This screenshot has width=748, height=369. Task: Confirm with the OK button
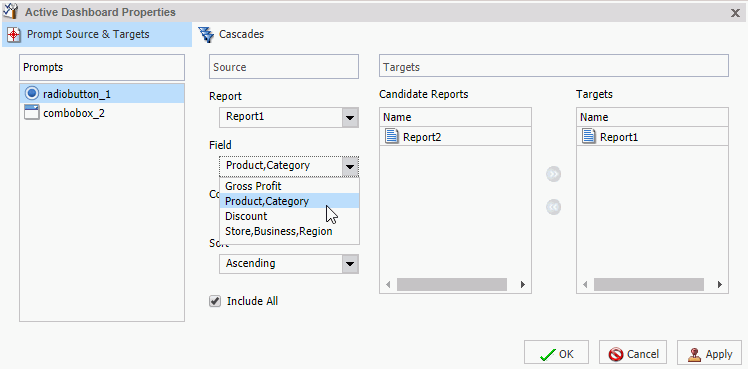click(556, 354)
